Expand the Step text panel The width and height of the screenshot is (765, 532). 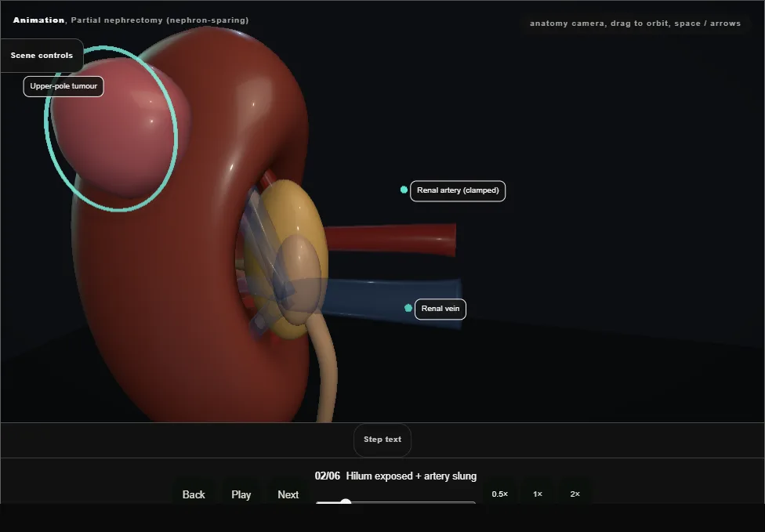(382, 440)
